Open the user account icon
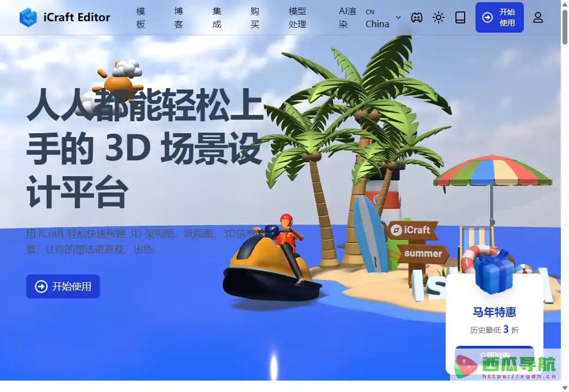Image resolution: width=569 pixels, height=392 pixels. click(x=538, y=17)
